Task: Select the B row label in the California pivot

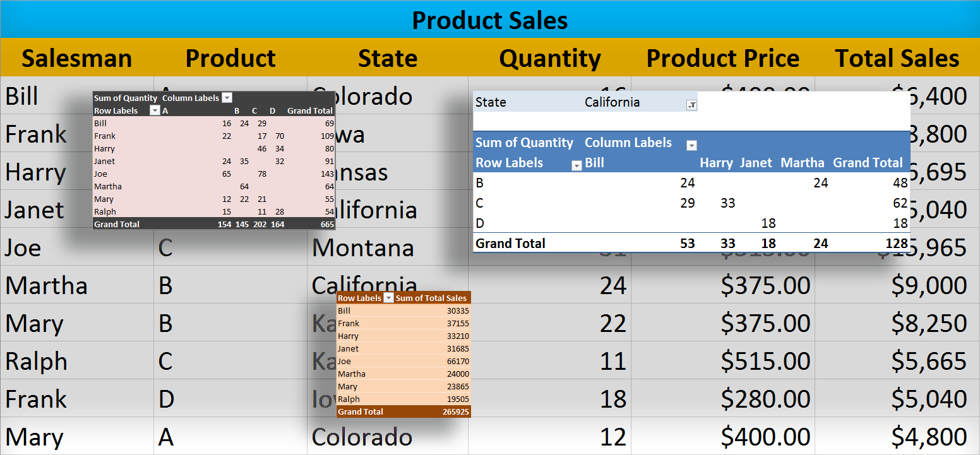Action: (x=479, y=183)
